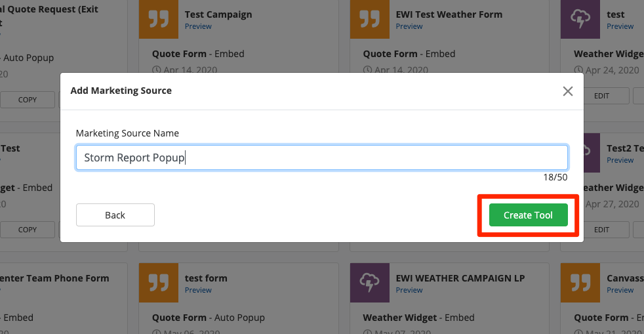Open Preview link under Test Campaign
The width and height of the screenshot is (644, 334).
(x=198, y=26)
